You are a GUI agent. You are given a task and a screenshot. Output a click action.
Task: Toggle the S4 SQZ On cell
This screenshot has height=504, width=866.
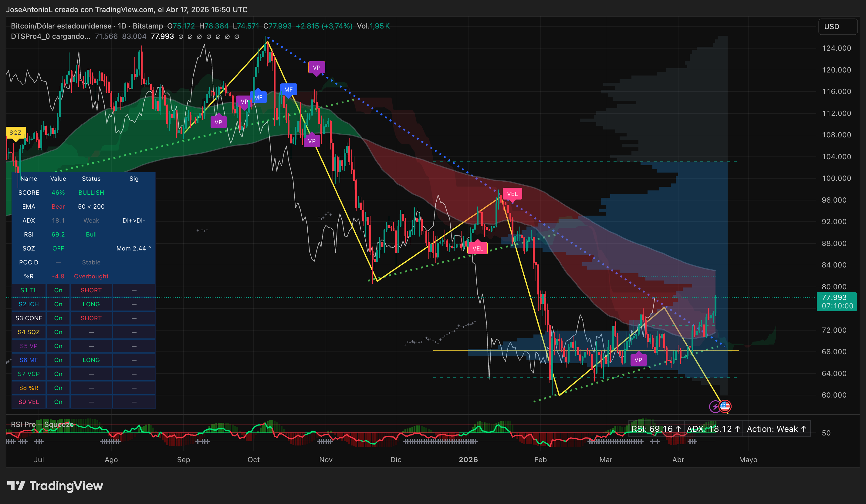click(58, 332)
